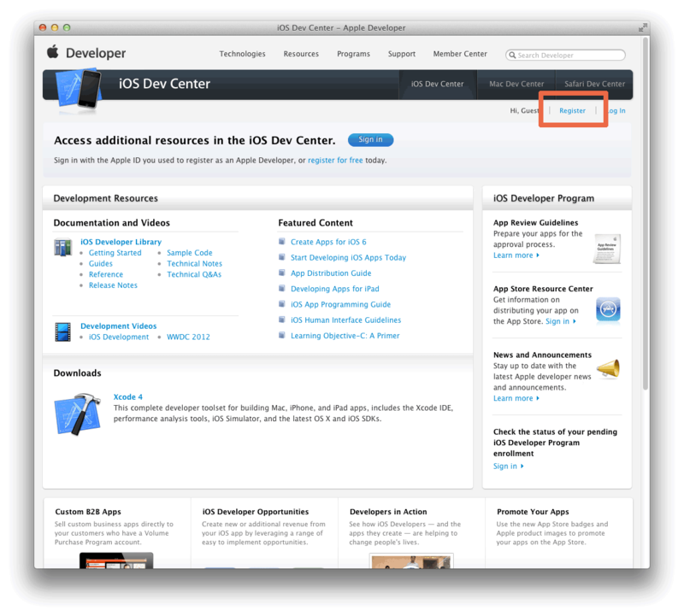Click document icon beside App Distribution Guide
Screen dimensions: 684x616
point(282,273)
